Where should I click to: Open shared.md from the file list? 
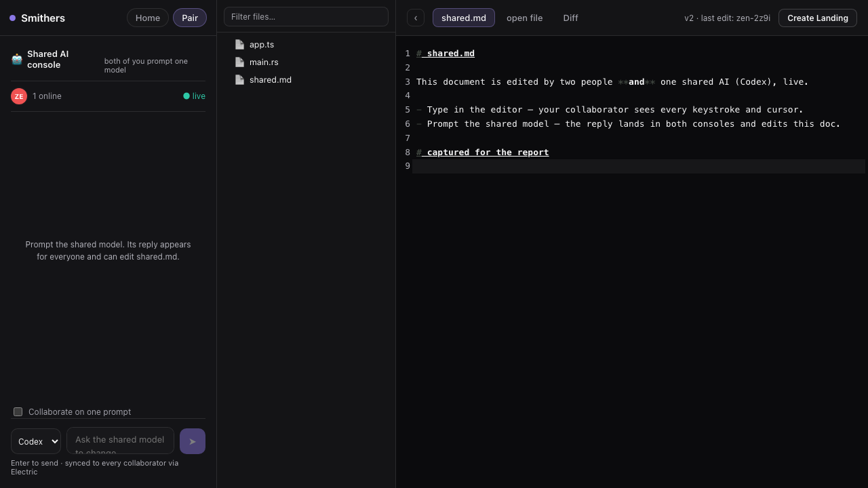tap(271, 79)
